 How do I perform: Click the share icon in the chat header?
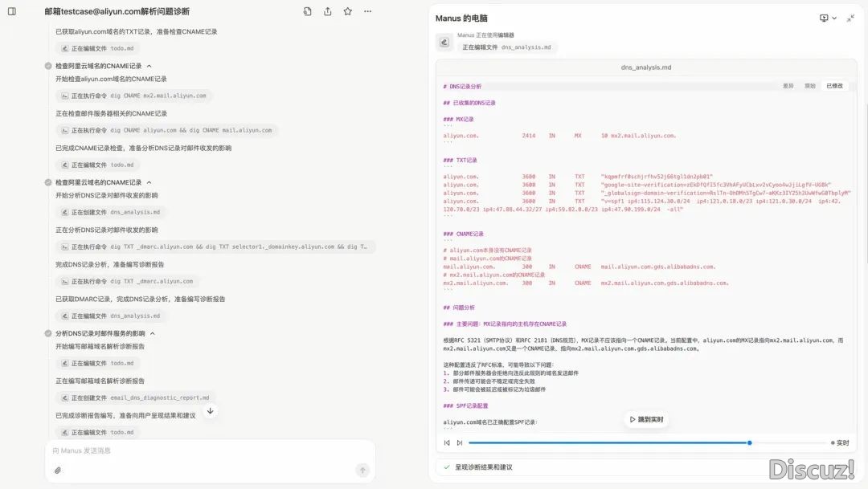click(328, 11)
